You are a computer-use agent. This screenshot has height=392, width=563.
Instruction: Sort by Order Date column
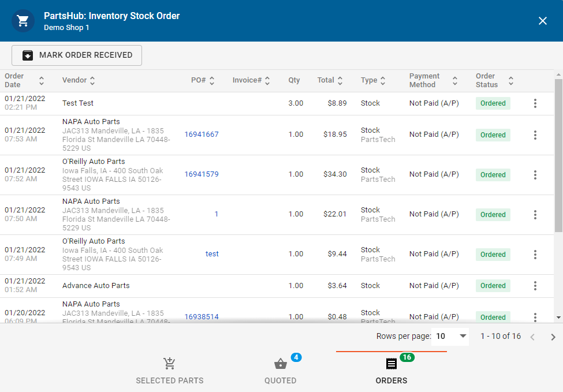pos(24,80)
